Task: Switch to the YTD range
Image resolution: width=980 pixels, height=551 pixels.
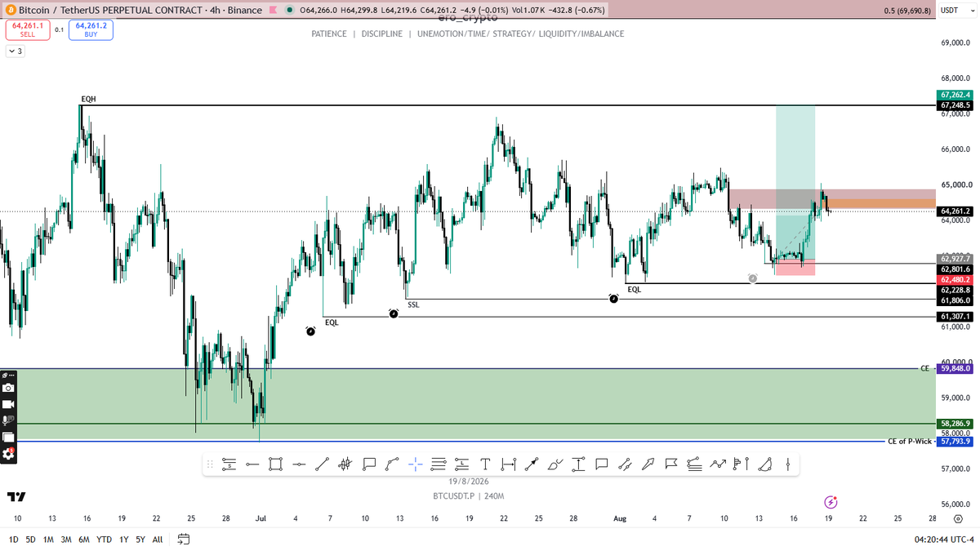Action: coord(104,539)
